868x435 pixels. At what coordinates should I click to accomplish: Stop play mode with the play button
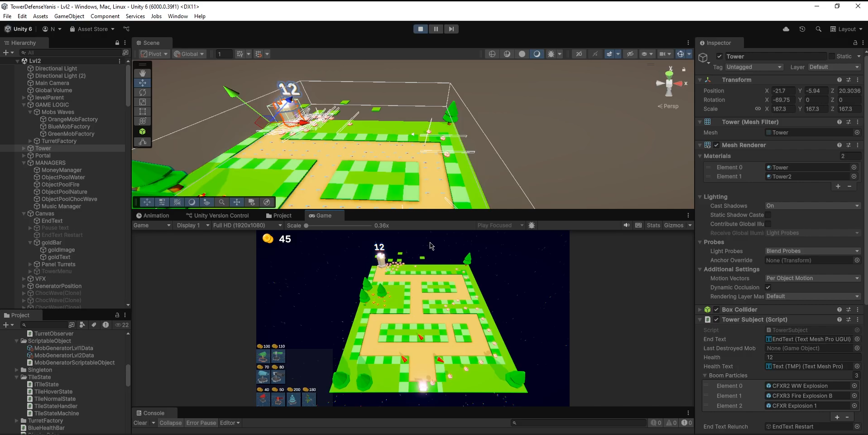click(421, 29)
